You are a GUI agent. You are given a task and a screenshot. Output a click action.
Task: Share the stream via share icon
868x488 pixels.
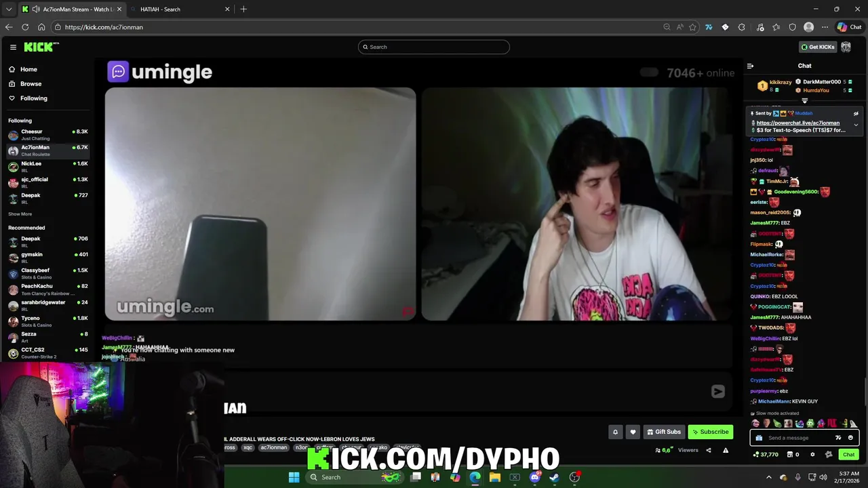[709, 450]
